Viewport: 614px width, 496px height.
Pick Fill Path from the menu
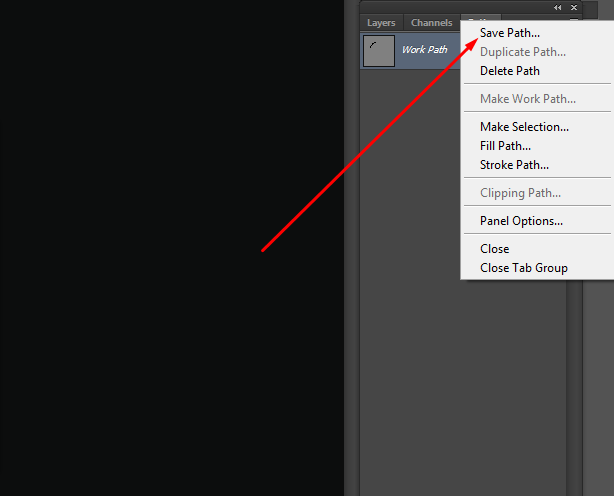tap(505, 146)
